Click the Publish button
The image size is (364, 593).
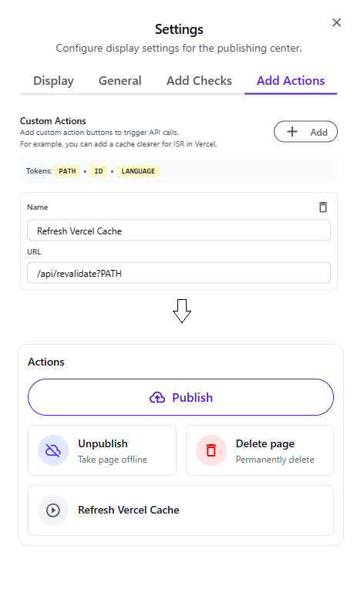click(x=181, y=397)
